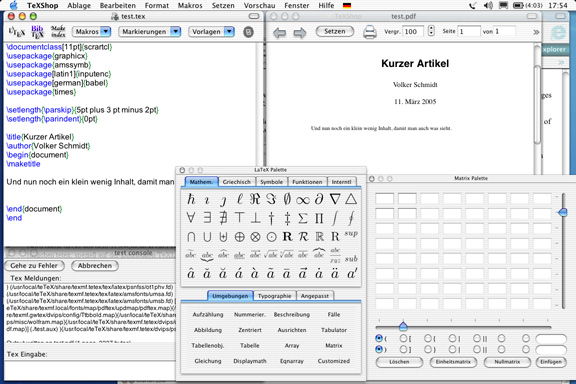This screenshot has height=384, width=576.
Task: Insert the infinity symbol from LaTeX Palette
Action: tap(303, 200)
